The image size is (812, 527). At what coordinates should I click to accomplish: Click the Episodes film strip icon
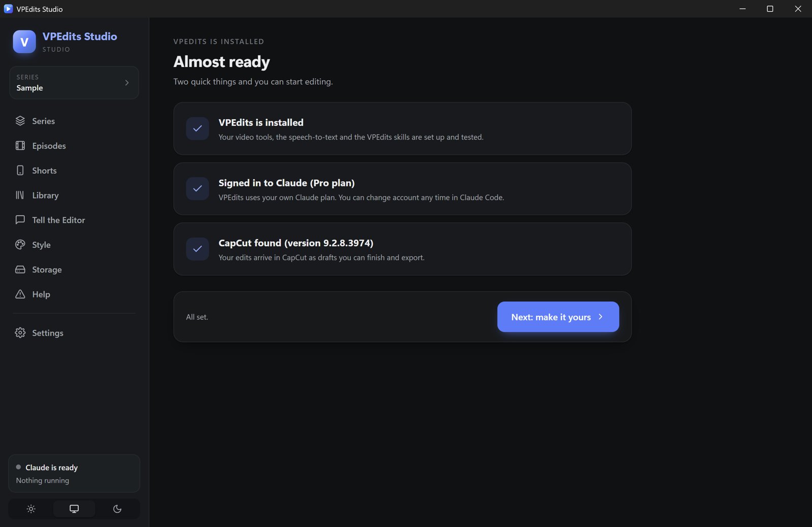[20, 146]
